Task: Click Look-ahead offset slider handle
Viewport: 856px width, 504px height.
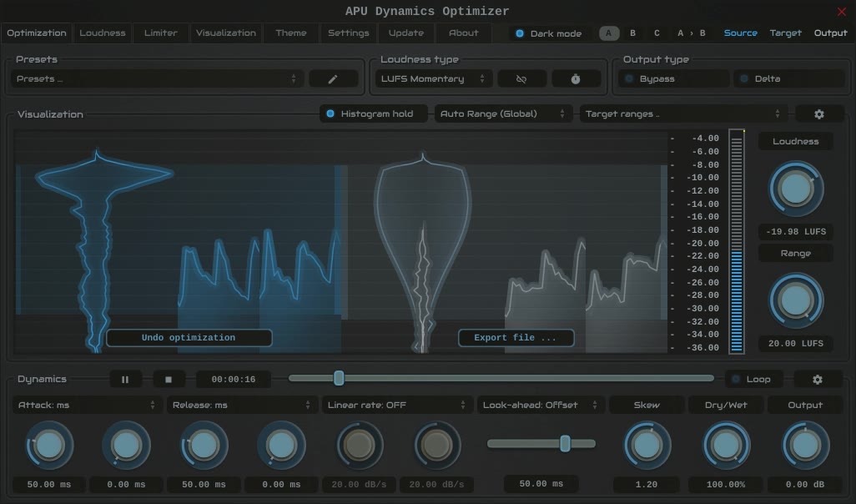Action: coord(566,443)
